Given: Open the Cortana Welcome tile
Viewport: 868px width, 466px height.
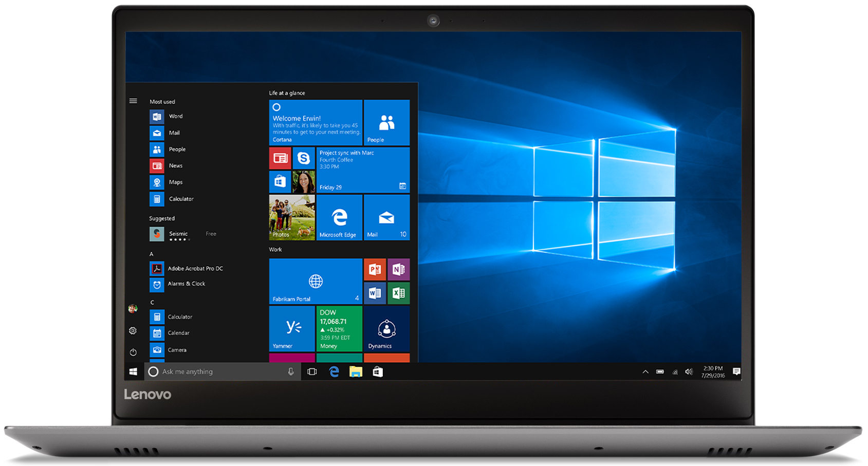Looking at the screenshot, I should 316,123.
